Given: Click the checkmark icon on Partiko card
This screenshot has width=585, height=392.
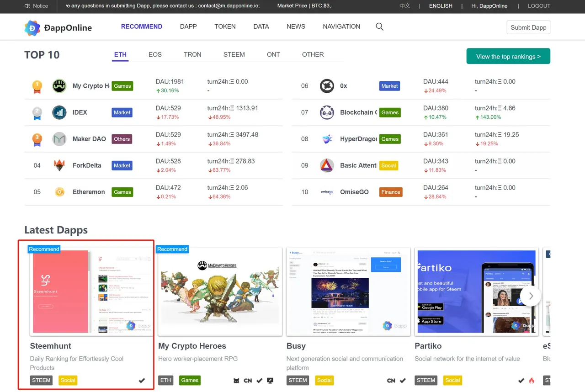Looking at the screenshot, I should (521, 380).
